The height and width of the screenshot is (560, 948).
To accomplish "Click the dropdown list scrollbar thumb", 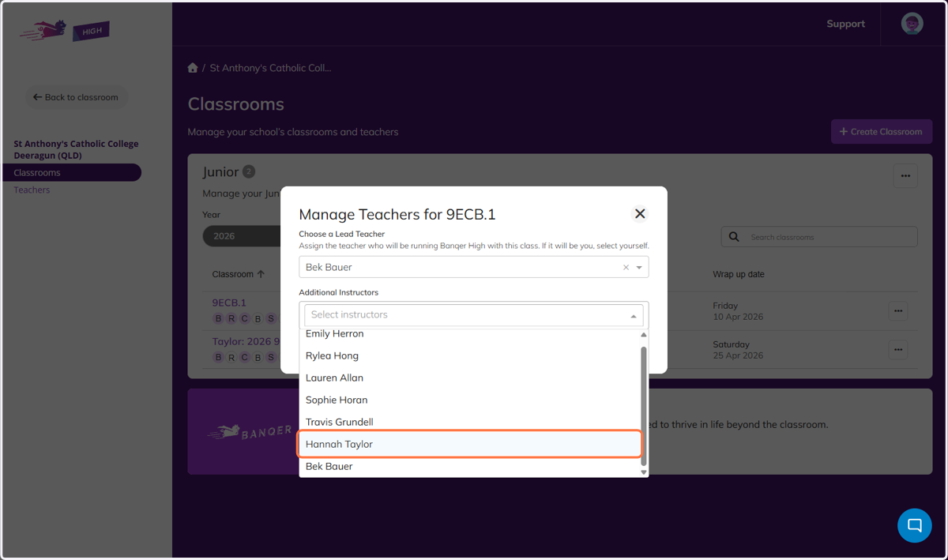I will point(643,405).
